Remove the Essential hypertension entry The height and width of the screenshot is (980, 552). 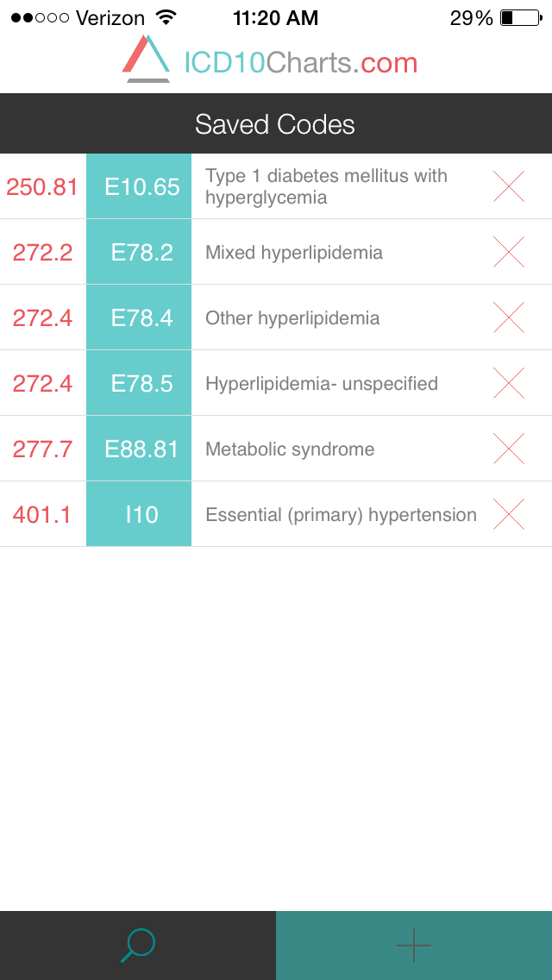[508, 513]
